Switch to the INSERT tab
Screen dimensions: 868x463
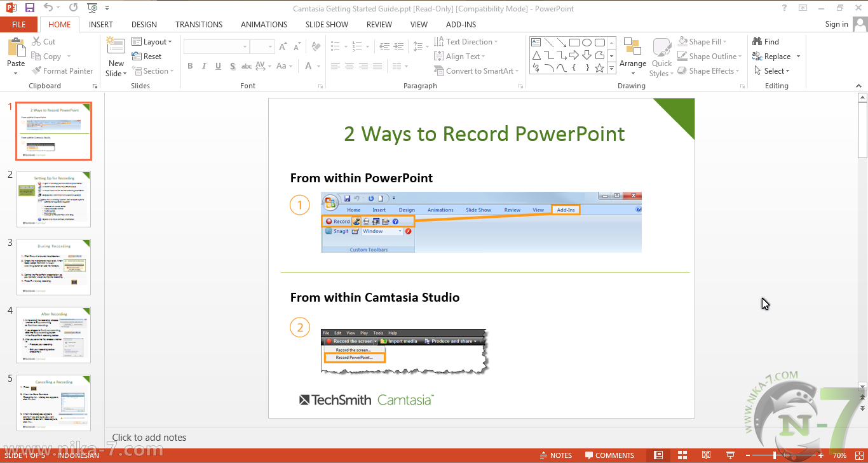point(101,25)
